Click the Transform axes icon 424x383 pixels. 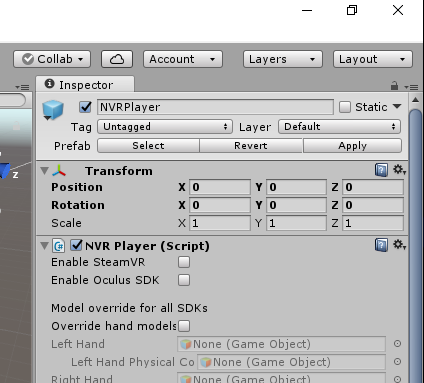coord(59,171)
